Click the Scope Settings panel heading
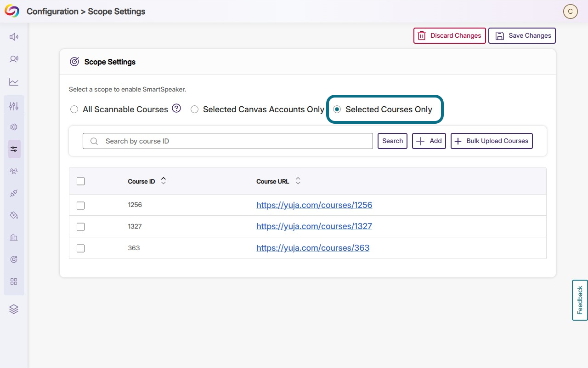588x368 pixels. (110, 62)
